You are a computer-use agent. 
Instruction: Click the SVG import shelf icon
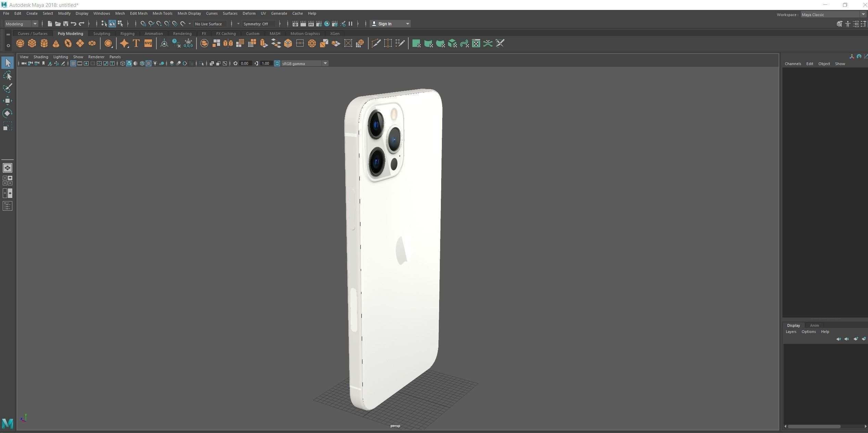pos(148,44)
